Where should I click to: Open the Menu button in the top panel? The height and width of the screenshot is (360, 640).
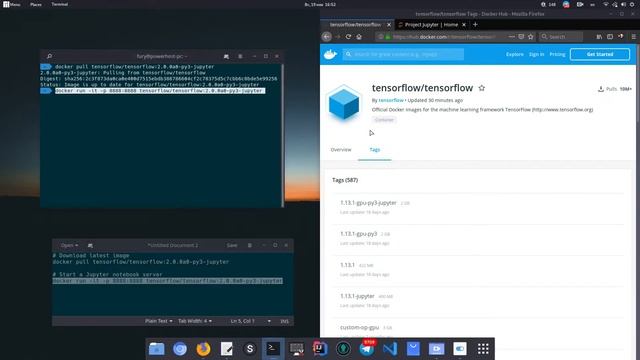(x=12, y=4)
